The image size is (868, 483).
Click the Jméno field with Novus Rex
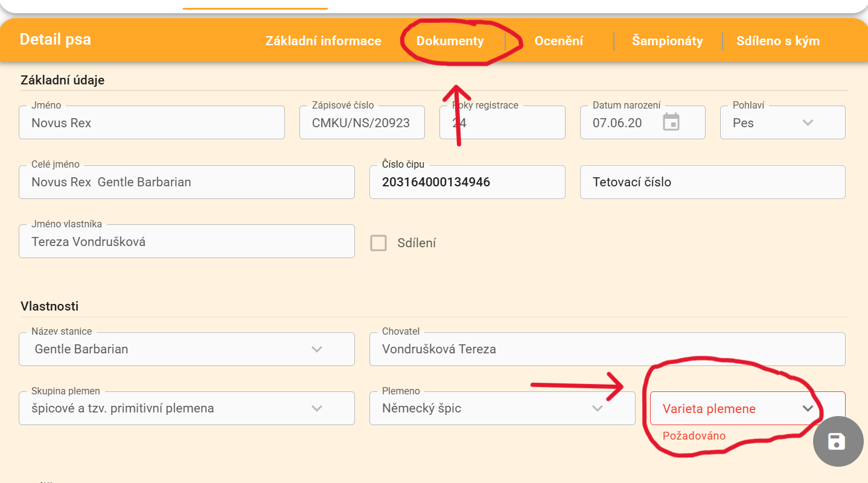(x=152, y=123)
